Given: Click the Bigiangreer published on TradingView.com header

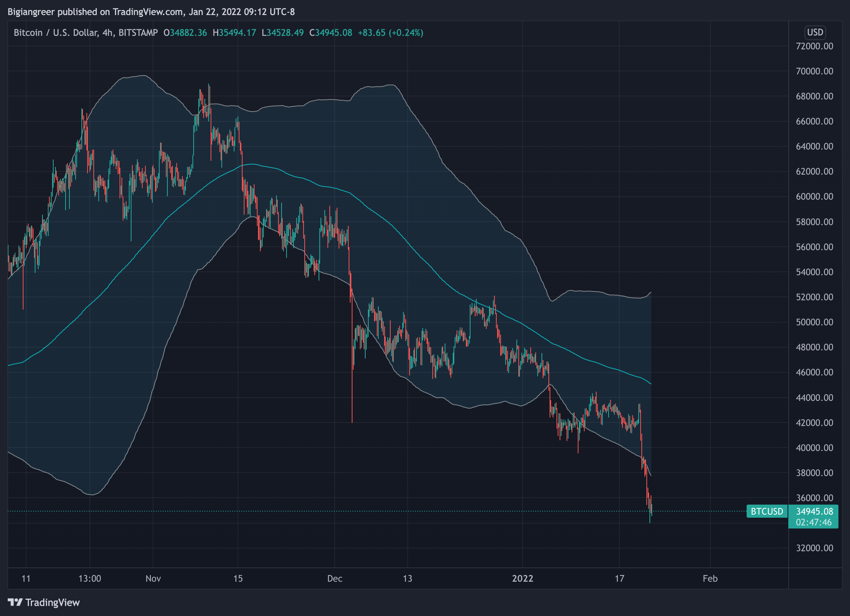Looking at the screenshot, I should (x=151, y=12).
